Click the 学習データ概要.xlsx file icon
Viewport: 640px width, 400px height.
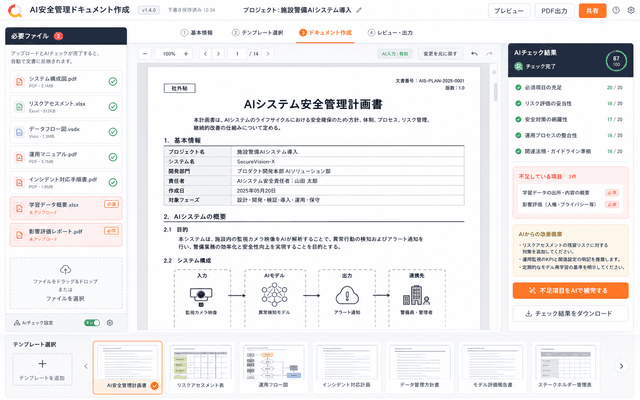click(19, 208)
